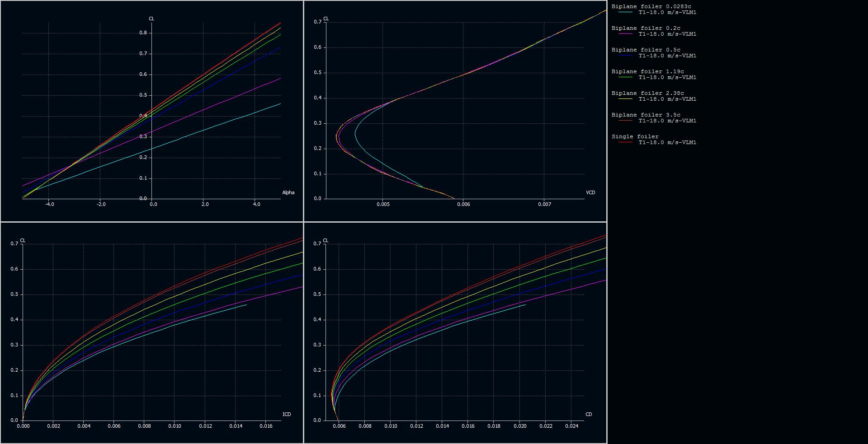This screenshot has width=868, height=444.
Task: Click the VCD axis label in top-right graph
Action: click(590, 193)
